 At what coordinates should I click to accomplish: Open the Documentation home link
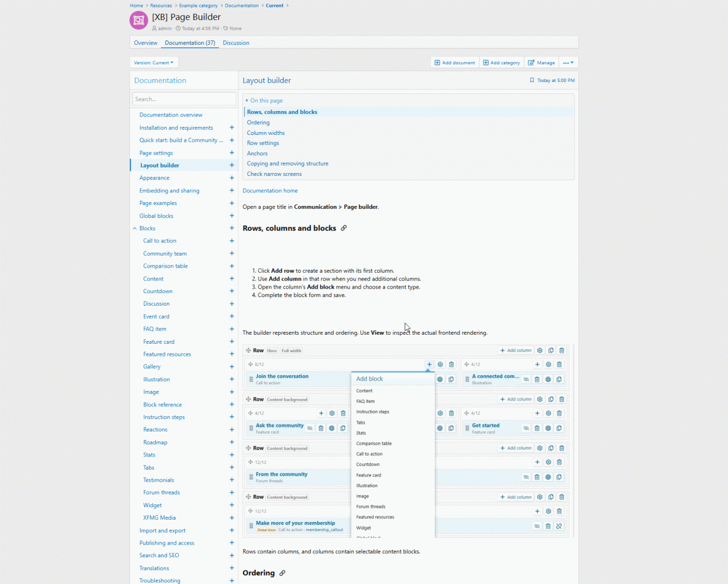pos(270,191)
